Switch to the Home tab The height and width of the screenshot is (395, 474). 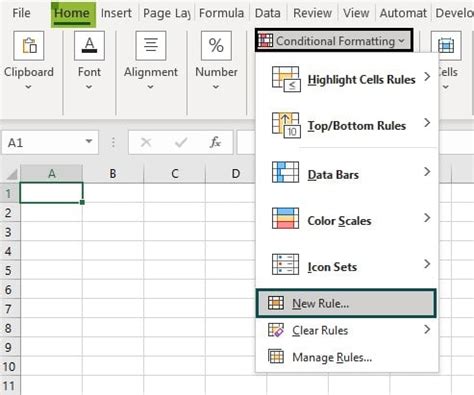click(72, 14)
